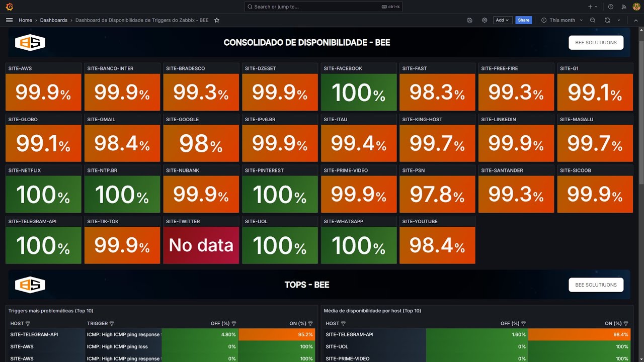Image resolution: width=644 pixels, height=362 pixels.
Task: Zoom out the time range
Action: pos(593,20)
